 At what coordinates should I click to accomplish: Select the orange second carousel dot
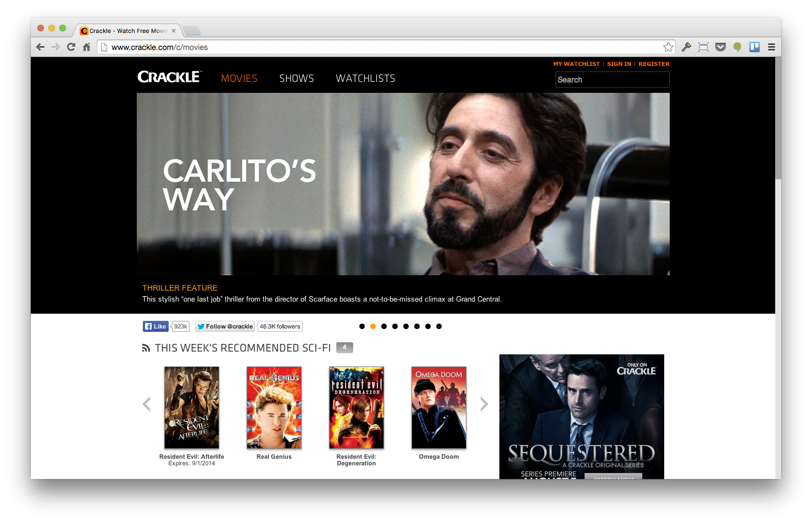coord(373,326)
